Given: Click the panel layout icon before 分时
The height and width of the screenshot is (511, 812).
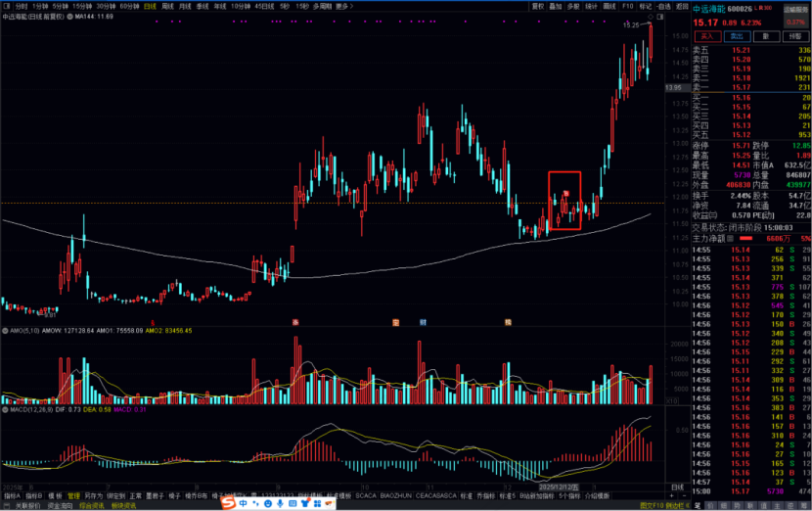Looking at the screenshot, I should point(6,6).
